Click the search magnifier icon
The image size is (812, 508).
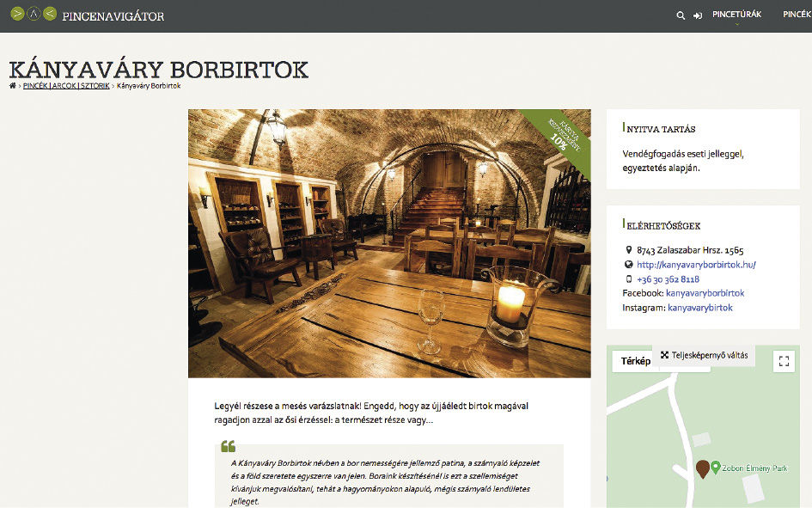(x=681, y=15)
